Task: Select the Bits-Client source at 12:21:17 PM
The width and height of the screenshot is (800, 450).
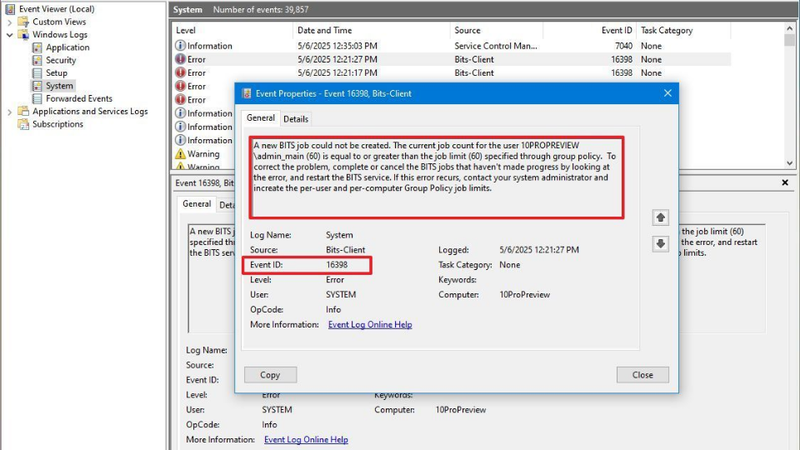Action: (x=474, y=72)
